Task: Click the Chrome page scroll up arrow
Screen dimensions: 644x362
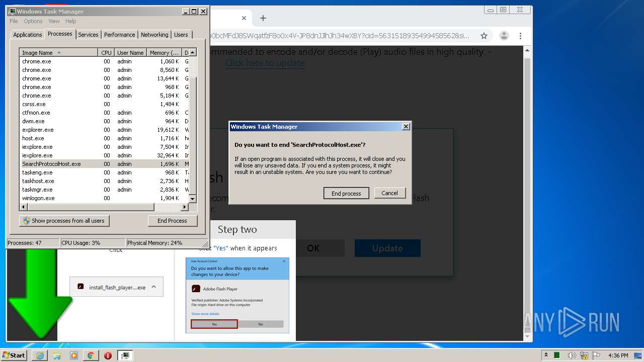Action: tap(527, 50)
